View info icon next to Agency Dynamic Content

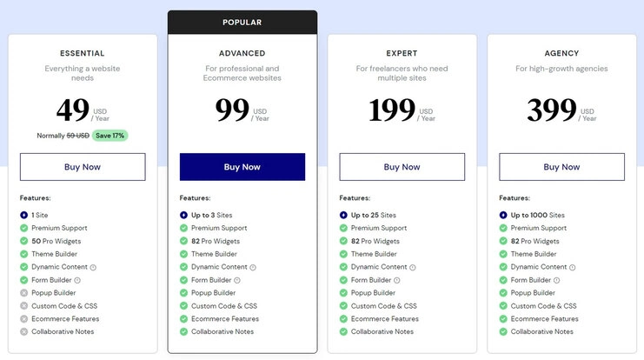pos(573,268)
